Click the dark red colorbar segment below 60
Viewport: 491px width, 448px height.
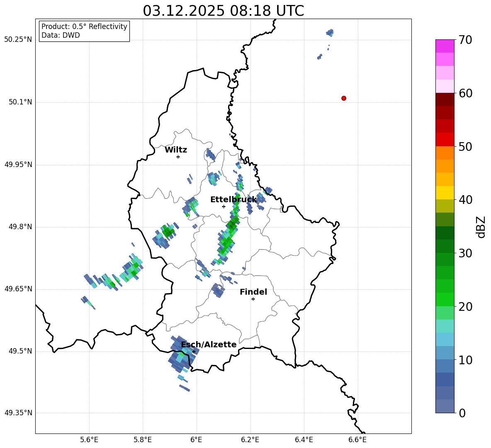coord(445,99)
